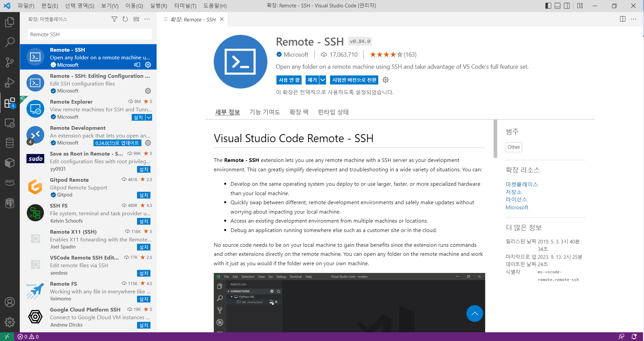Open the Source Control view
This screenshot has width=644, height=341.
point(10,62)
